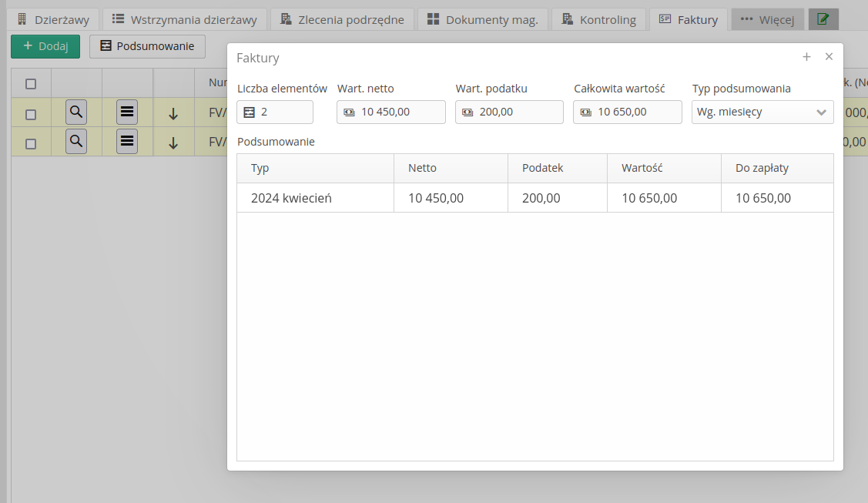This screenshot has height=503, width=868.
Task: Check the first invoice row checkbox
Action: (31, 114)
